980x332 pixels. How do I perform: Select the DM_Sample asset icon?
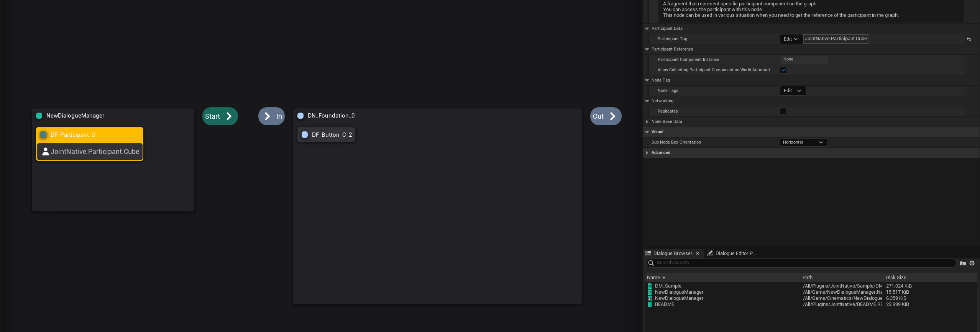pos(650,286)
